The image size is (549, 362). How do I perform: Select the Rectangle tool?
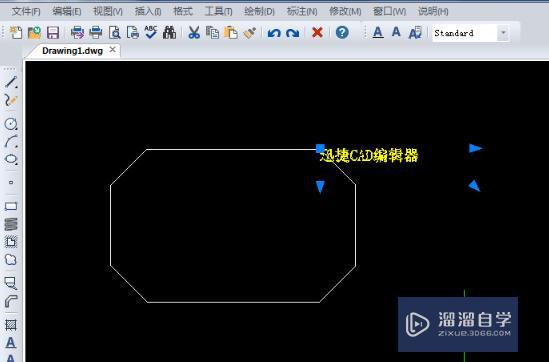coord(11,206)
